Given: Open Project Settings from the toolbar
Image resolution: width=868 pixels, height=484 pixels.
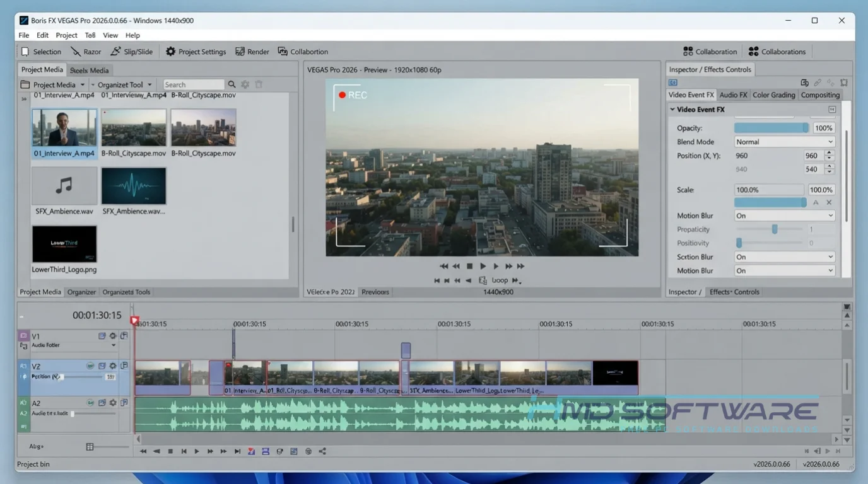Looking at the screenshot, I should click(x=196, y=52).
